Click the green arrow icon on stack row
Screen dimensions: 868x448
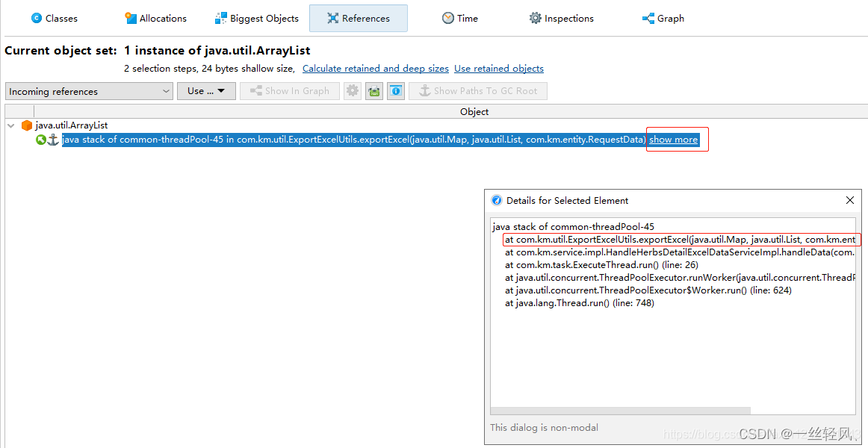(40, 140)
